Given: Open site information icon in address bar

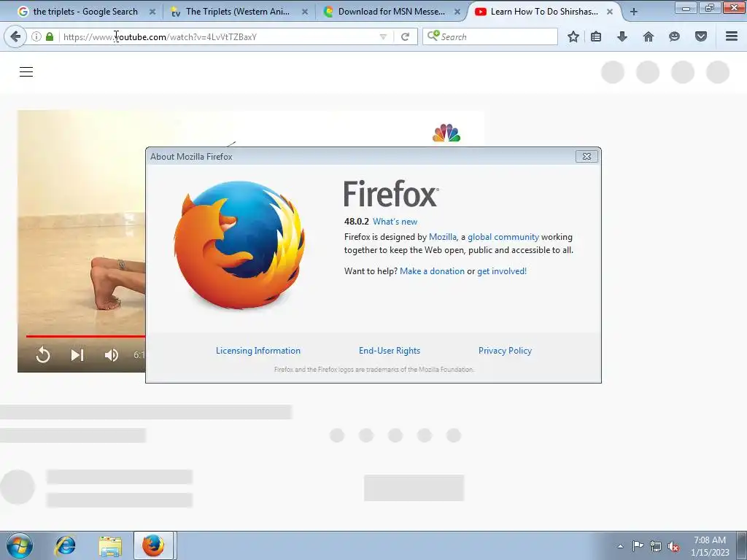Looking at the screenshot, I should pos(36,36).
